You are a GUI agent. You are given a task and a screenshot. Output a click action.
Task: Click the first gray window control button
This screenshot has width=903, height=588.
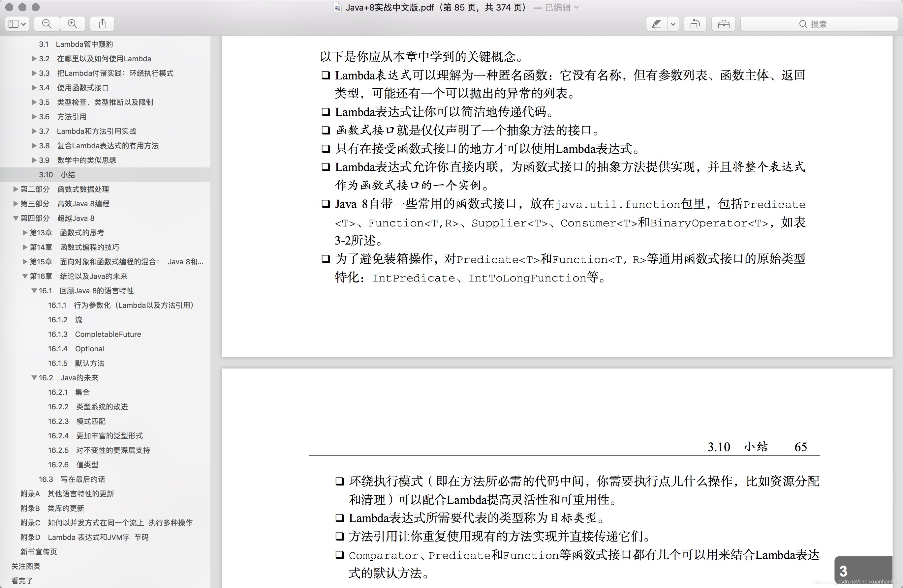(9, 7)
